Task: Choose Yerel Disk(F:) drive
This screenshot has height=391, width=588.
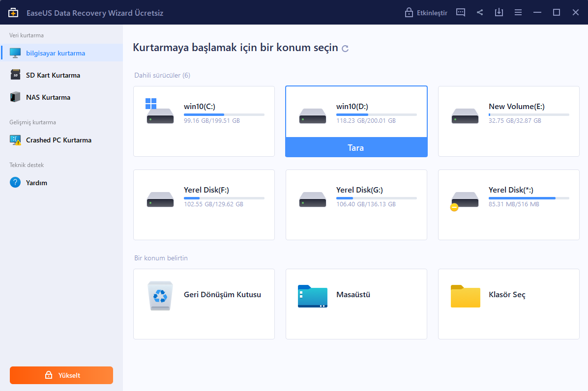Action: coord(204,205)
